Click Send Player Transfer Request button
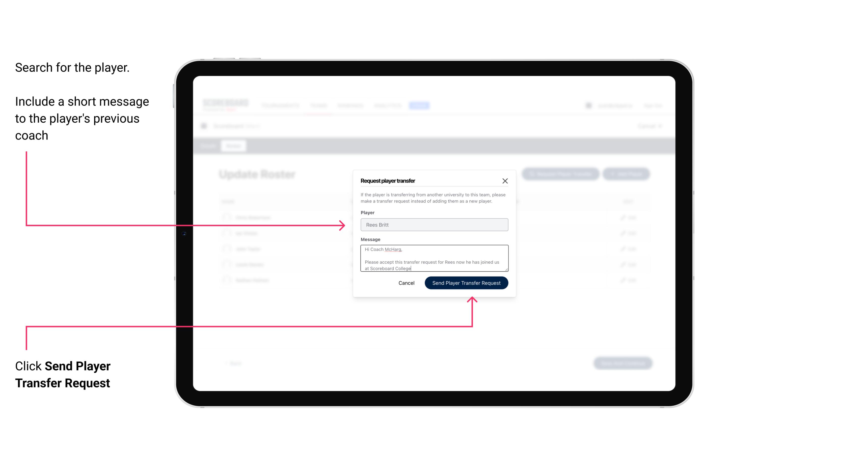 pos(466,282)
